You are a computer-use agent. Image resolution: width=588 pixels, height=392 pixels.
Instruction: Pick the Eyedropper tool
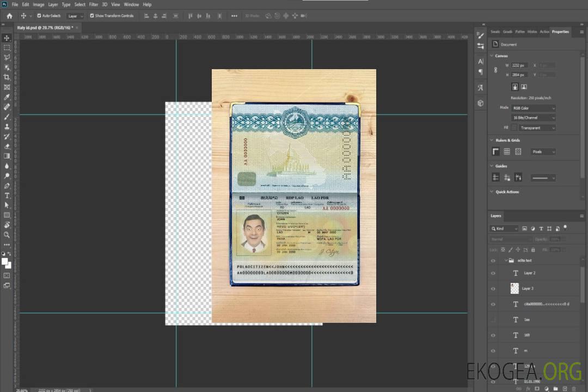click(x=7, y=97)
